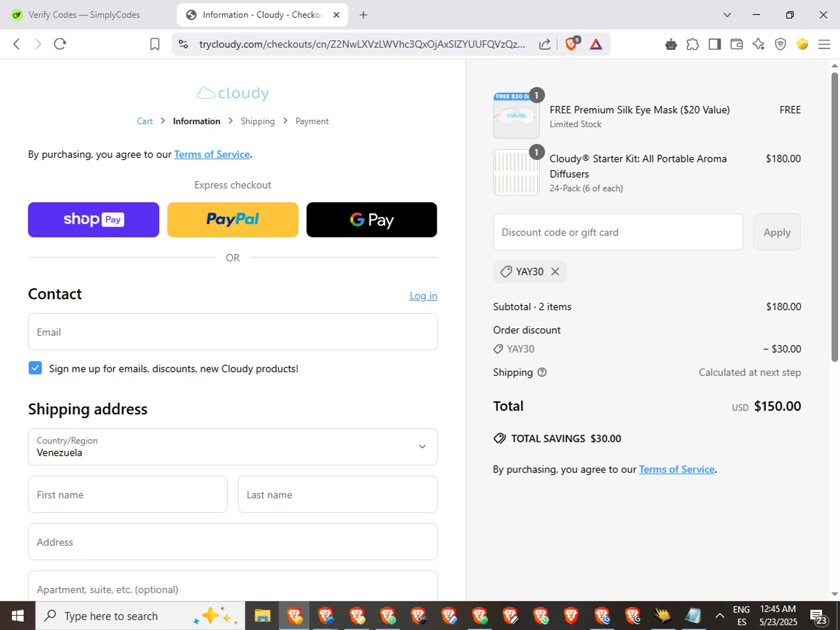The width and height of the screenshot is (840, 630).
Task: Pay with PayPal button
Action: pos(232,220)
